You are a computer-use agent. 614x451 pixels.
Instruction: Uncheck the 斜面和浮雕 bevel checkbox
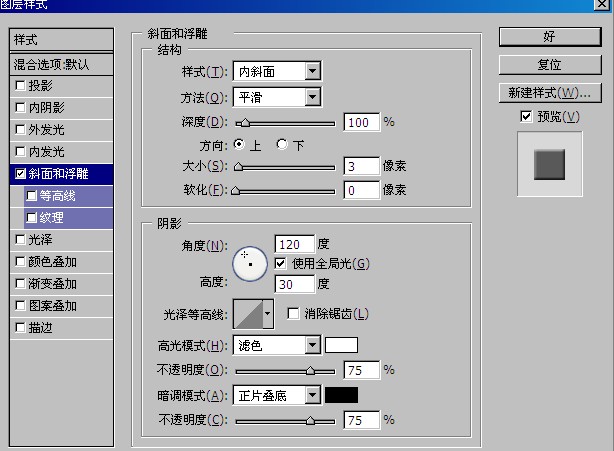pos(20,173)
